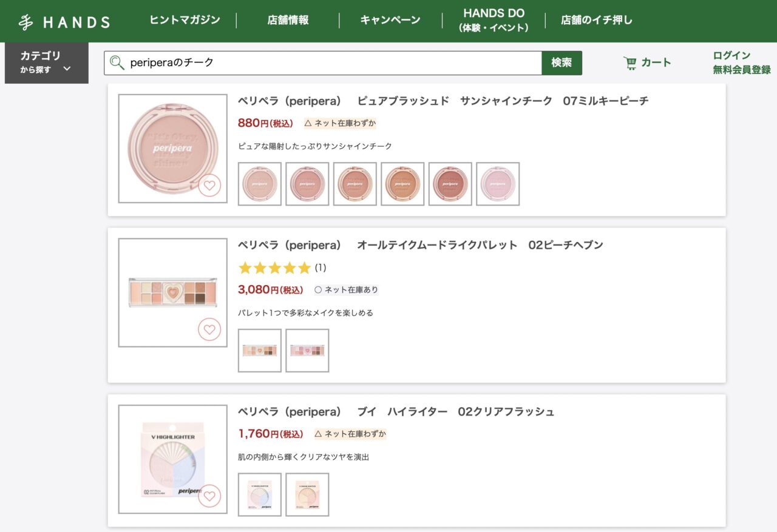Open ブイ ハイライター 02クリアフラッシュ title

click(396, 412)
